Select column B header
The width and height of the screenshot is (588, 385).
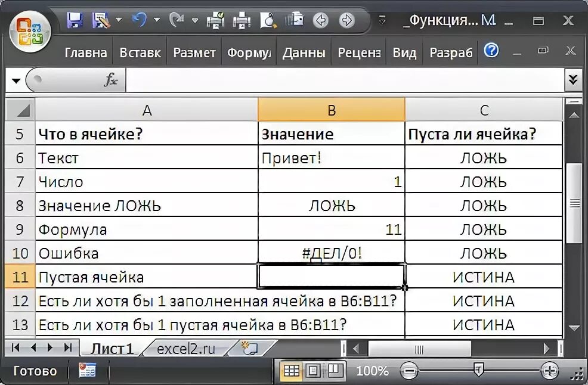click(x=332, y=110)
